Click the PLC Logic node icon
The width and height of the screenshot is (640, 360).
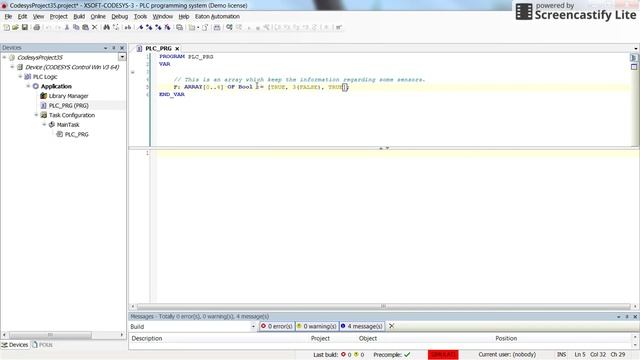[x=28, y=77]
